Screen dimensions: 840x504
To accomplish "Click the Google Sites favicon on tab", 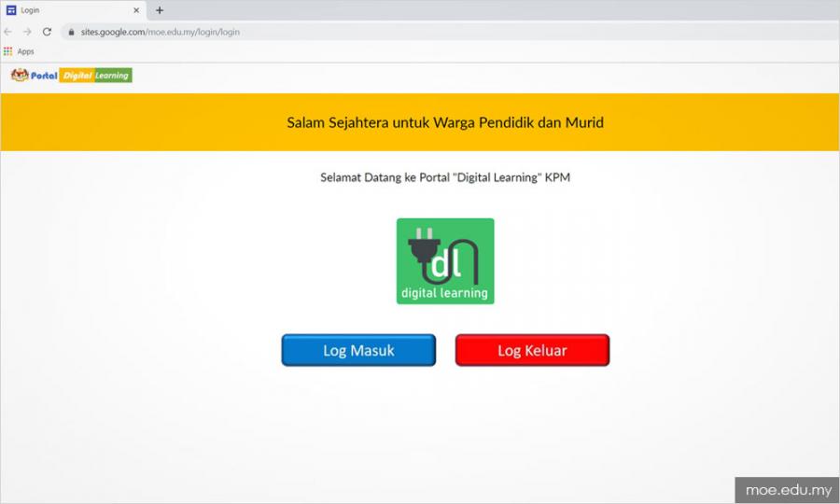I will (11, 10).
